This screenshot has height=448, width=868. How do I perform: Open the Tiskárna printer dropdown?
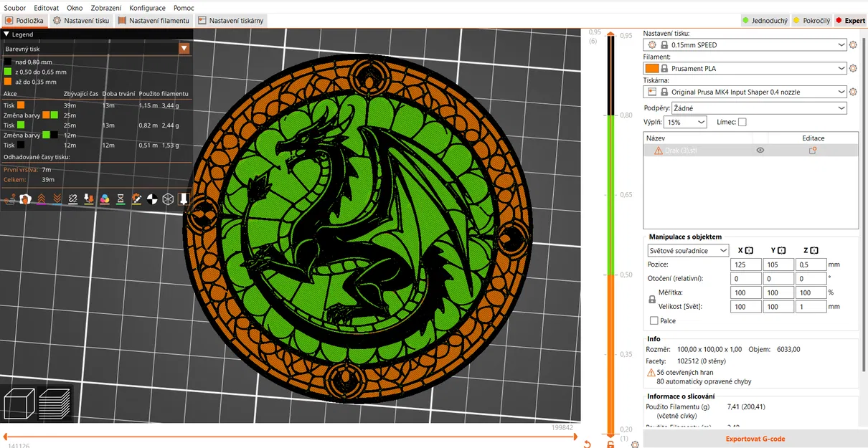coord(745,92)
